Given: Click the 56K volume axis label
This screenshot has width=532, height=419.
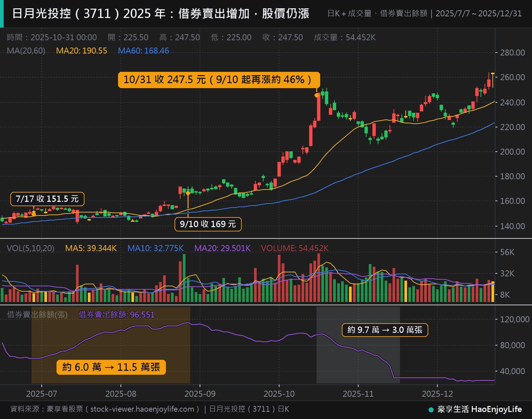Looking at the screenshot, I should coord(507,252).
